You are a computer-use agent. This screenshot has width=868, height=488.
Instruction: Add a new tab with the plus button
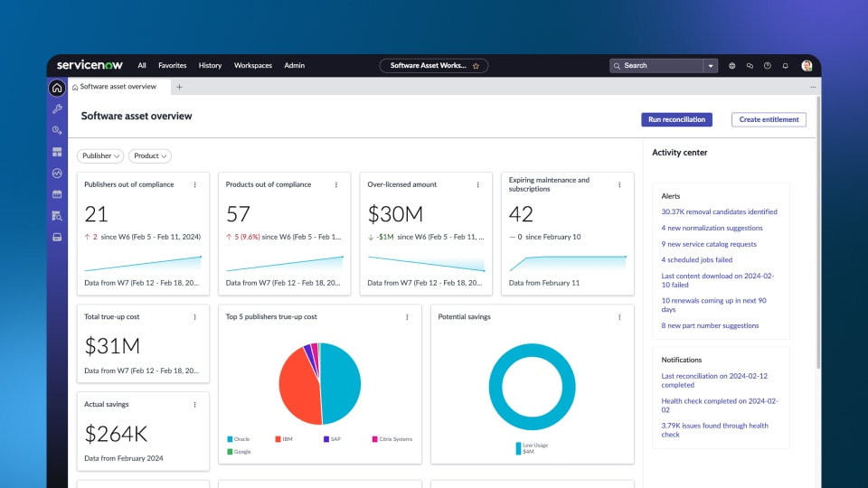tap(179, 87)
